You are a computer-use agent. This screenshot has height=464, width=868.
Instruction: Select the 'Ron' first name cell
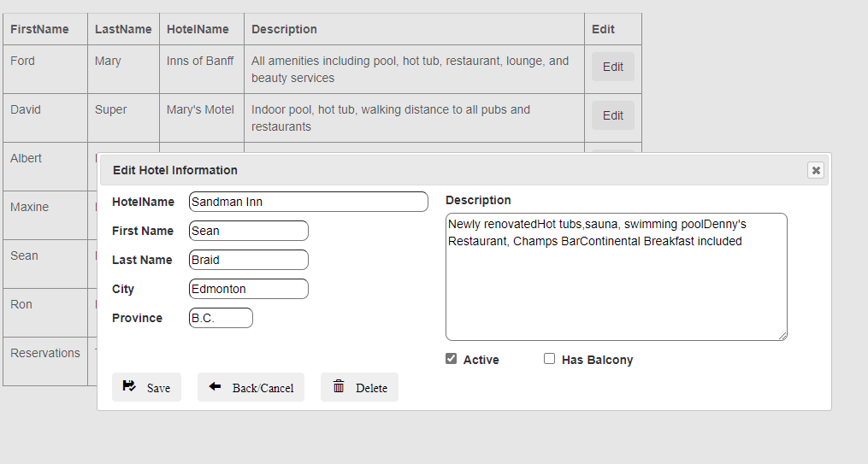pyautogui.click(x=45, y=313)
